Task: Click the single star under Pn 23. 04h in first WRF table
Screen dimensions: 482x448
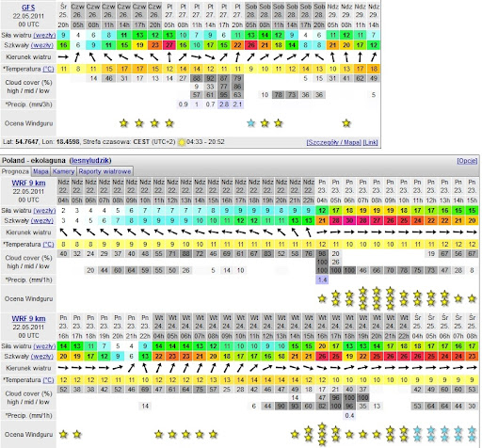Action: (322, 298)
